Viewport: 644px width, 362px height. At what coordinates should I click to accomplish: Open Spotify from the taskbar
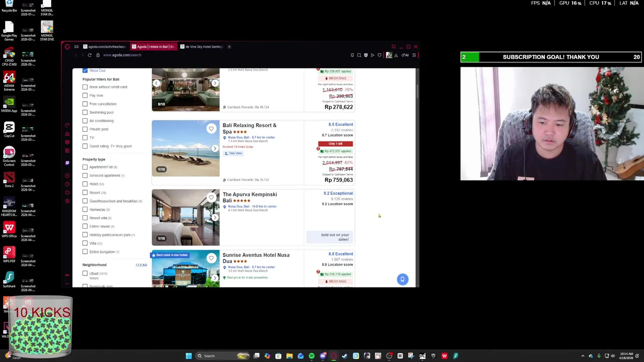[x=311, y=356]
